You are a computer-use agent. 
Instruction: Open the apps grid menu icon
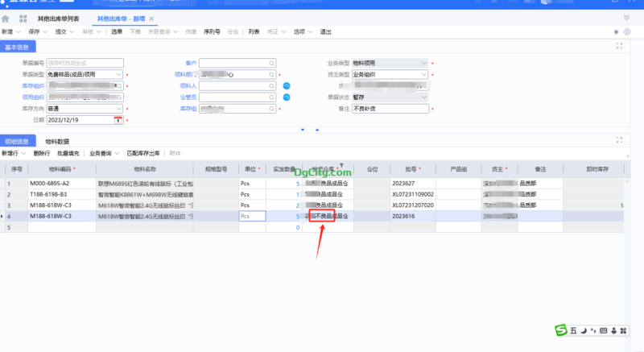click(x=23, y=19)
